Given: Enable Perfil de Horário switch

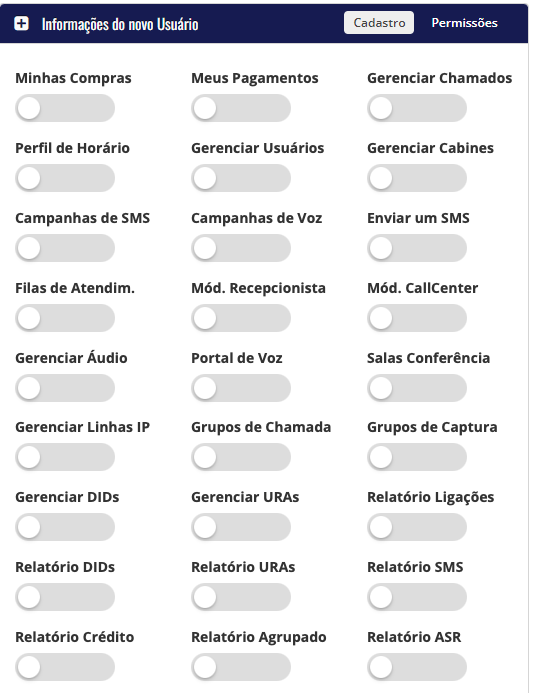Looking at the screenshot, I should click(65, 178).
